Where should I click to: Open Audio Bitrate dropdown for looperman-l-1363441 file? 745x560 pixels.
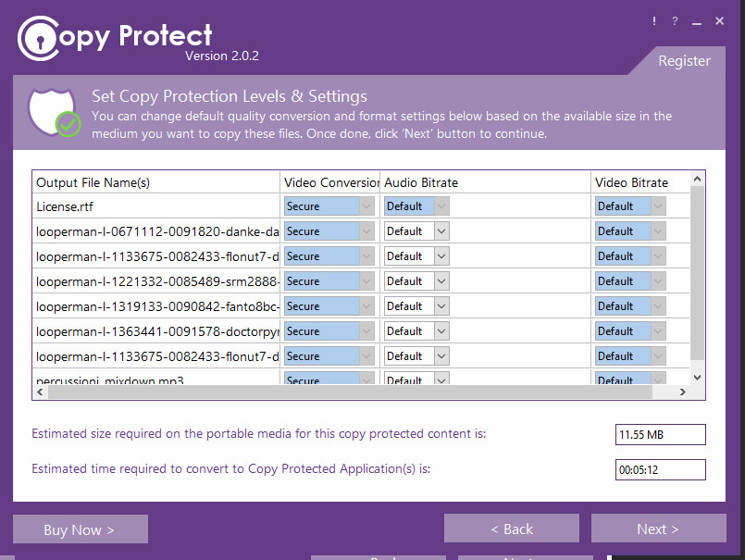(441, 331)
